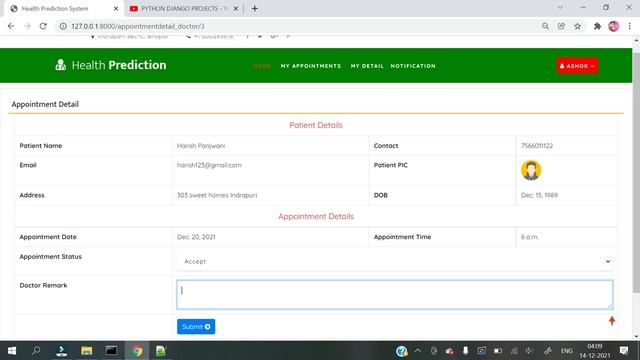Screen dimensions: 640x360
Task: Show hidden system tray icons
Action: pyautogui.click(x=418, y=351)
